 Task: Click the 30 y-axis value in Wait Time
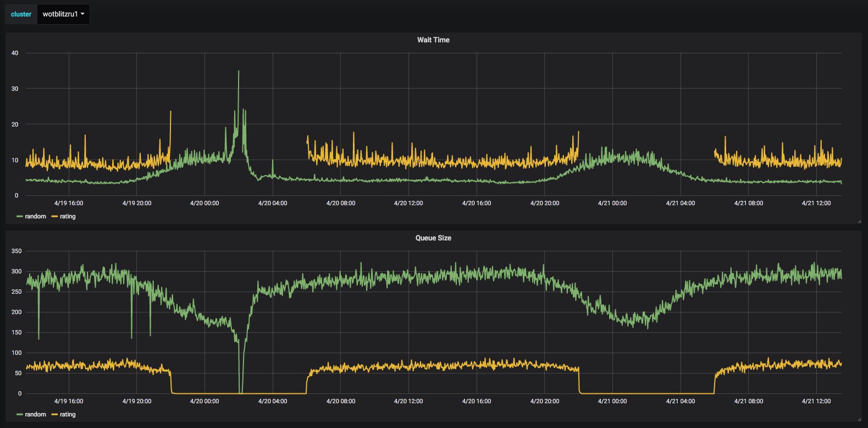(x=15, y=89)
